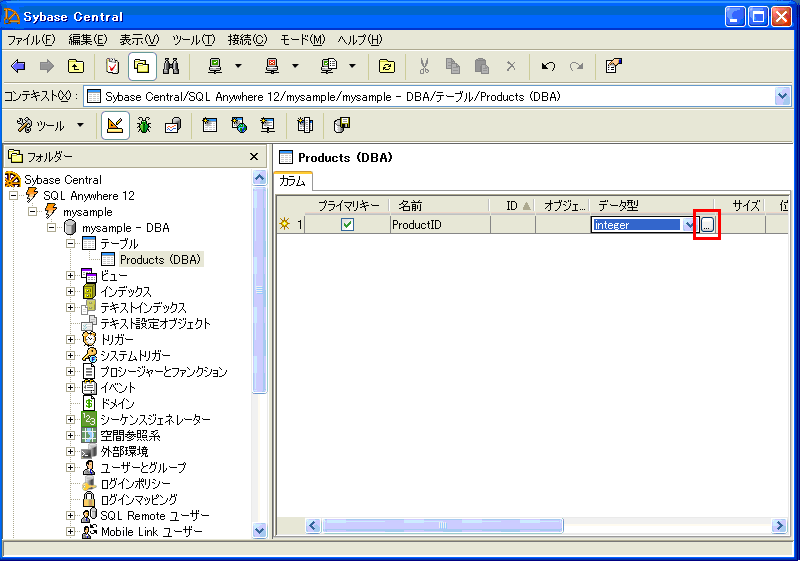Open the integer data type dropdown
This screenshot has height=561, width=800.
tap(688, 225)
